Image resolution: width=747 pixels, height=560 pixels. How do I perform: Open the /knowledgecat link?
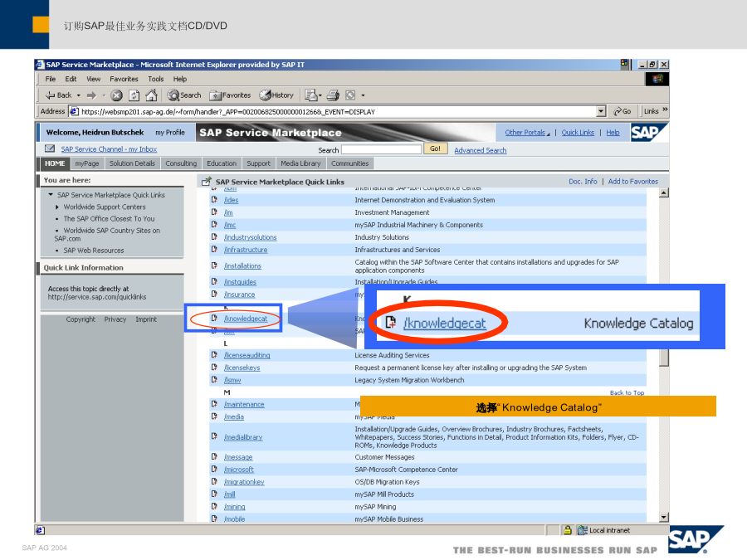pos(246,319)
